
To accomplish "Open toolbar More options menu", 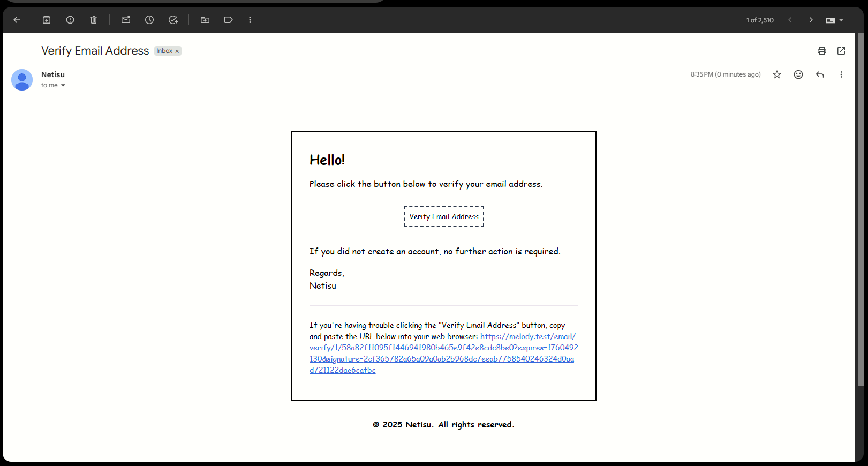I will click(250, 20).
